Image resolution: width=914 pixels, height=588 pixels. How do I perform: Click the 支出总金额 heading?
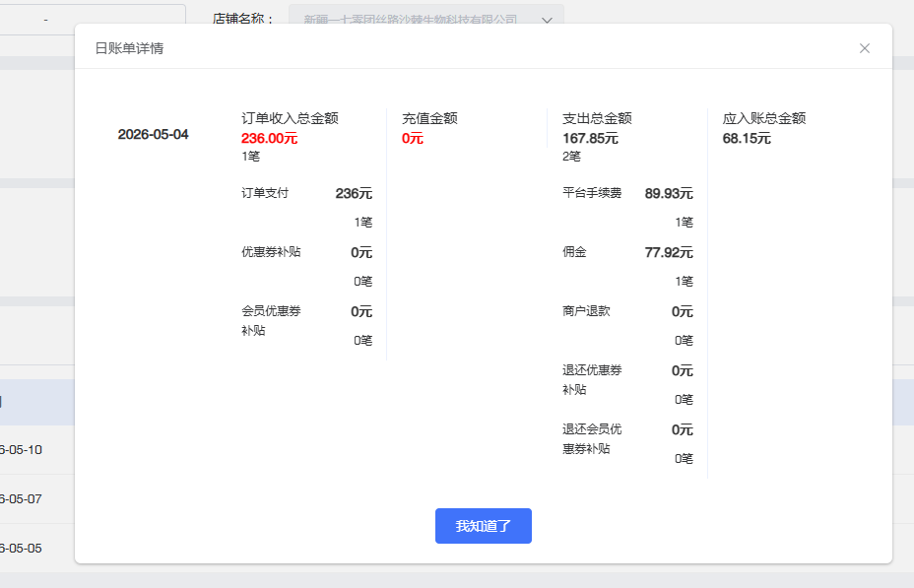[597, 118]
